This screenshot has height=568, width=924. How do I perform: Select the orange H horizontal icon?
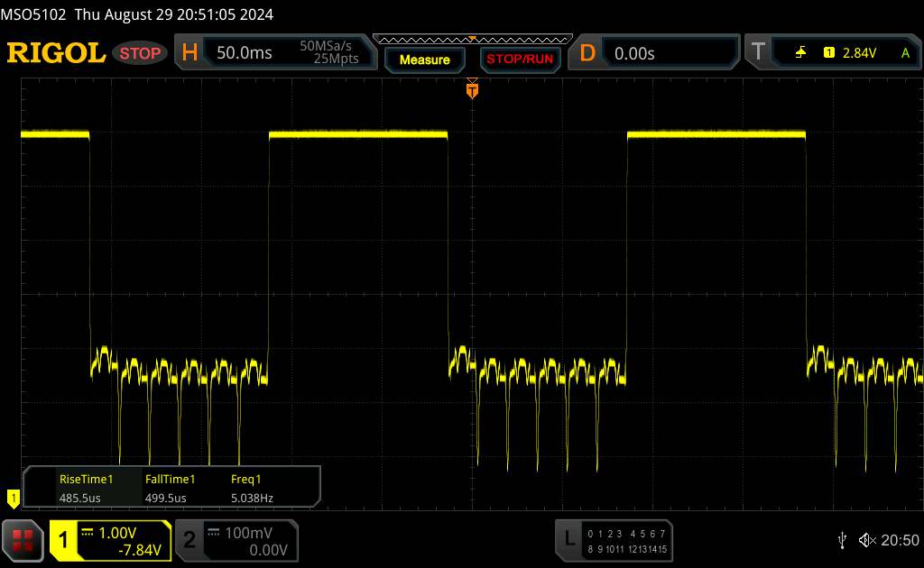point(189,53)
